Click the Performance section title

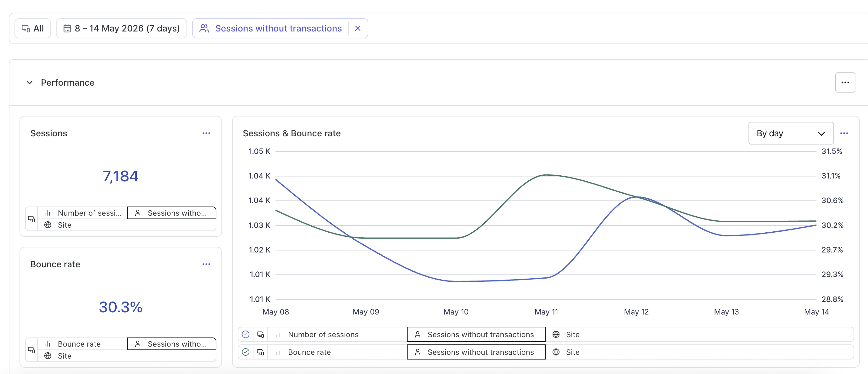tap(67, 82)
